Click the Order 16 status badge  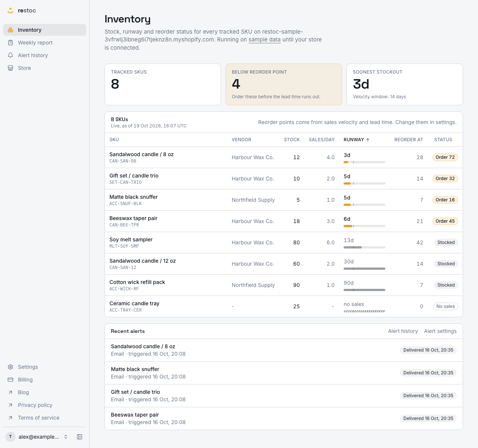pyautogui.click(x=445, y=200)
